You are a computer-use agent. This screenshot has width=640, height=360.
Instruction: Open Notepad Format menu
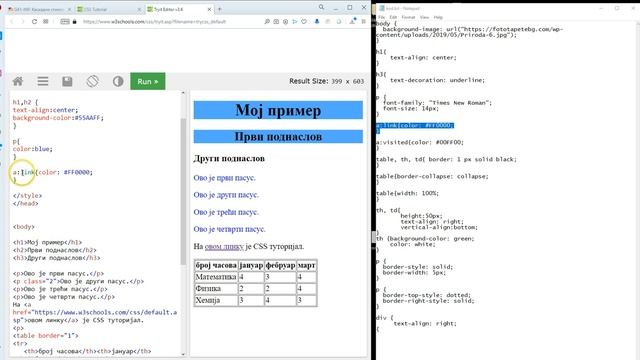[x=408, y=17]
